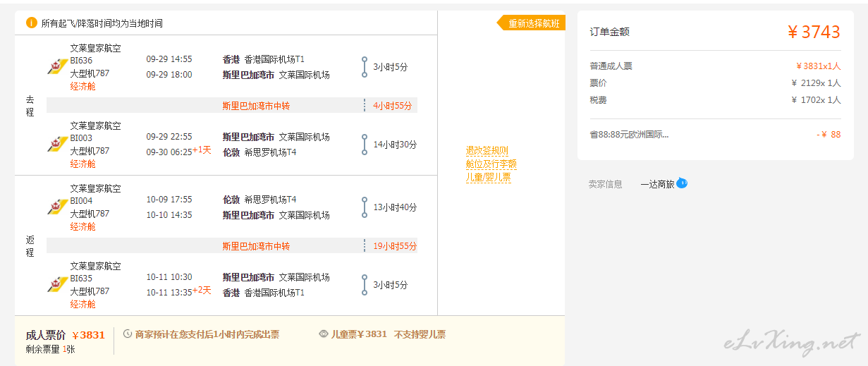Select flight number BI636 text
The height and width of the screenshot is (366, 868).
pos(81,61)
